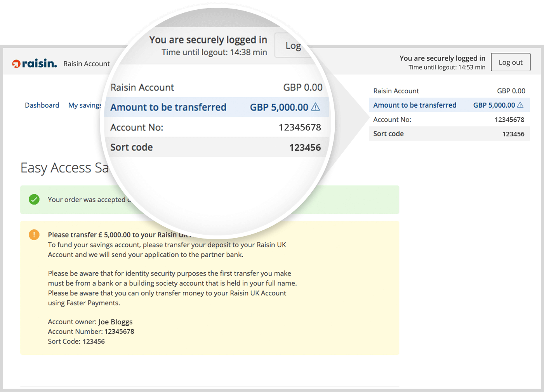544x392 pixels.
Task: Click 'You are securely logged in' header text
Action: (442, 58)
